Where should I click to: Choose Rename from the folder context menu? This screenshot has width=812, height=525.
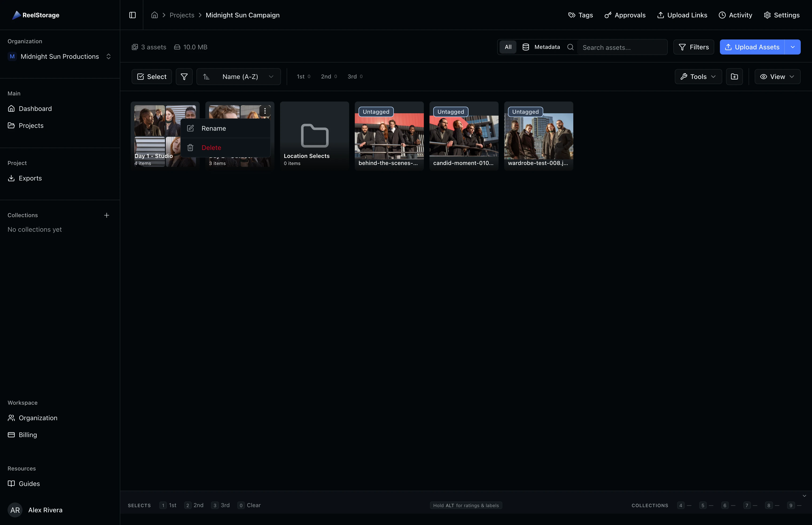click(214, 128)
